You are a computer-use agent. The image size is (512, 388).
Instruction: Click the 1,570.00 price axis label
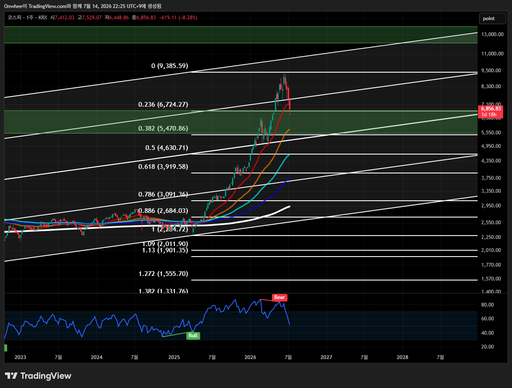point(491,279)
